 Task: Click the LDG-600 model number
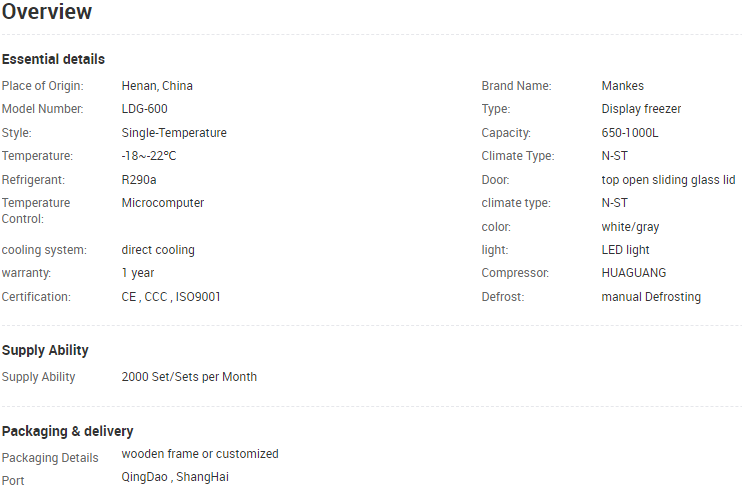click(x=145, y=109)
